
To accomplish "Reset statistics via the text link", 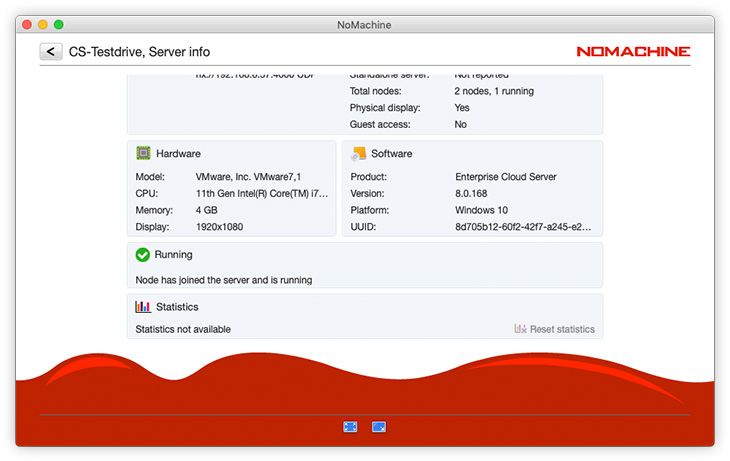I will click(x=562, y=329).
